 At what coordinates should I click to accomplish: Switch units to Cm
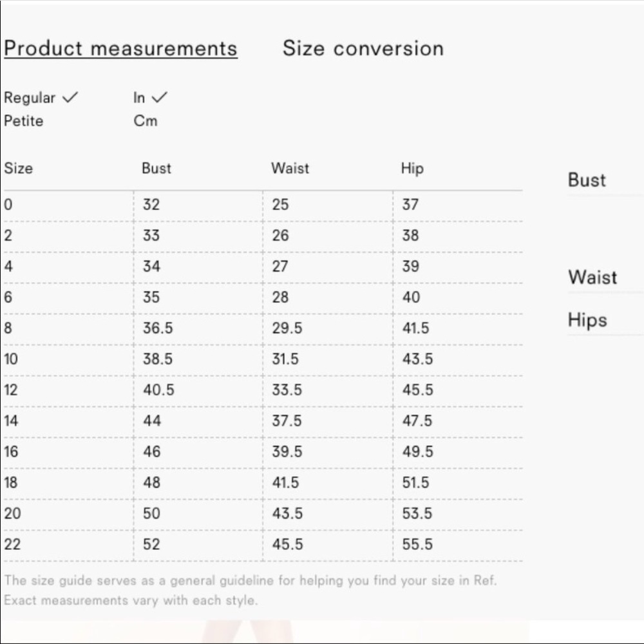(146, 121)
